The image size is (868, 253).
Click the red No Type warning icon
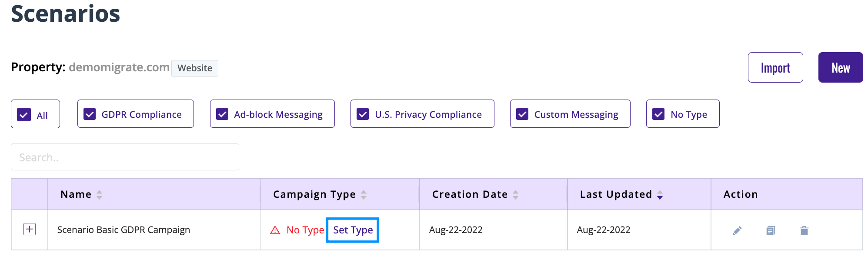coord(275,230)
